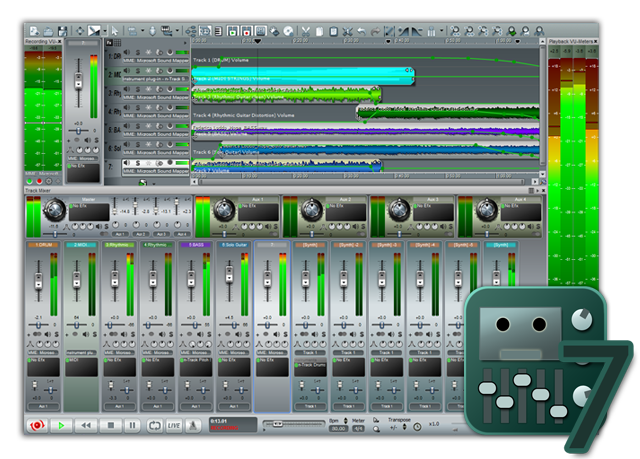Click the fade-out curve icon
Screen dimensions: 640x459
[x=417, y=31]
